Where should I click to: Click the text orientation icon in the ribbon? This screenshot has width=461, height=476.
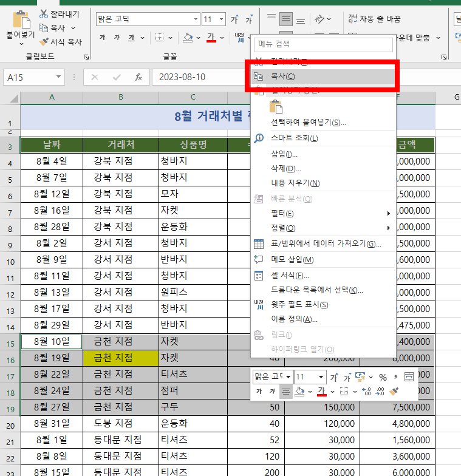319,19
